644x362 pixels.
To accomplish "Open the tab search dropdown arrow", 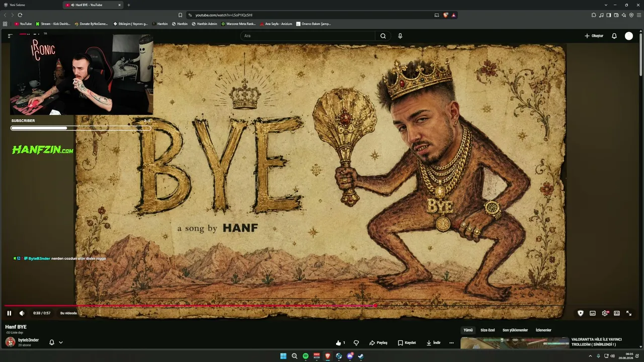I will [606, 5].
